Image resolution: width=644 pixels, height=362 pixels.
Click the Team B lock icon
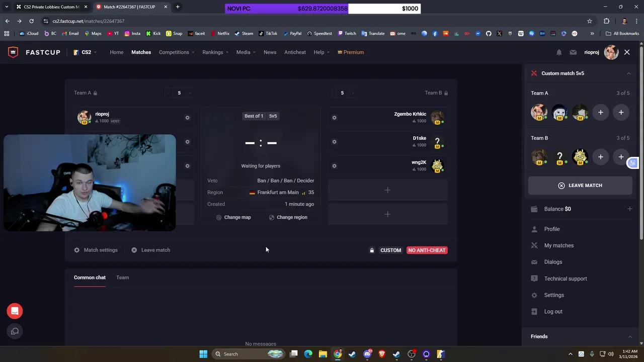point(446,93)
